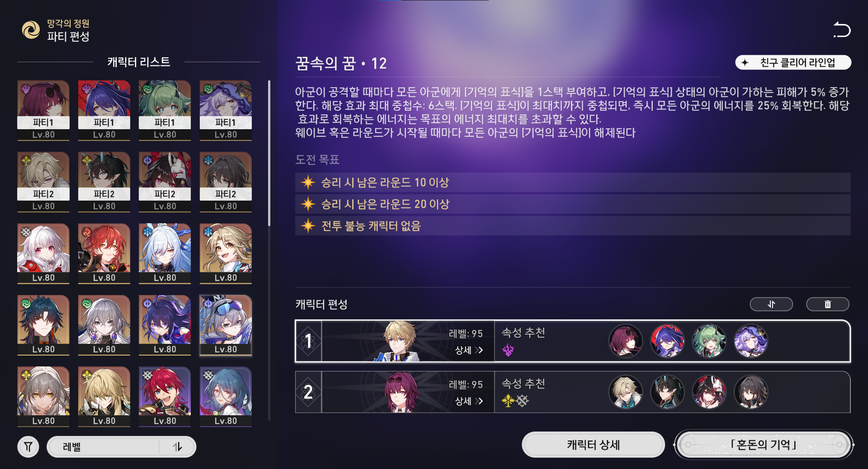Click the trash clear lineup icon

pos(827,305)
